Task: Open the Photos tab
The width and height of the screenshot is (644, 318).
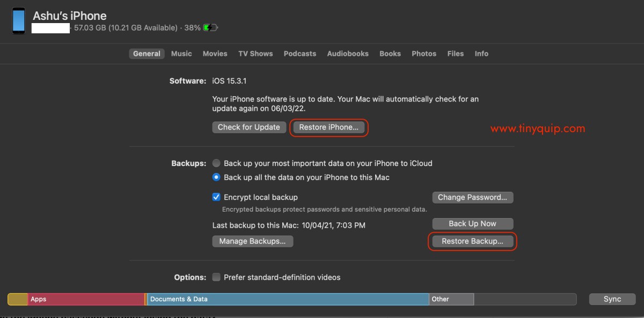Action: tap(424, 54)
